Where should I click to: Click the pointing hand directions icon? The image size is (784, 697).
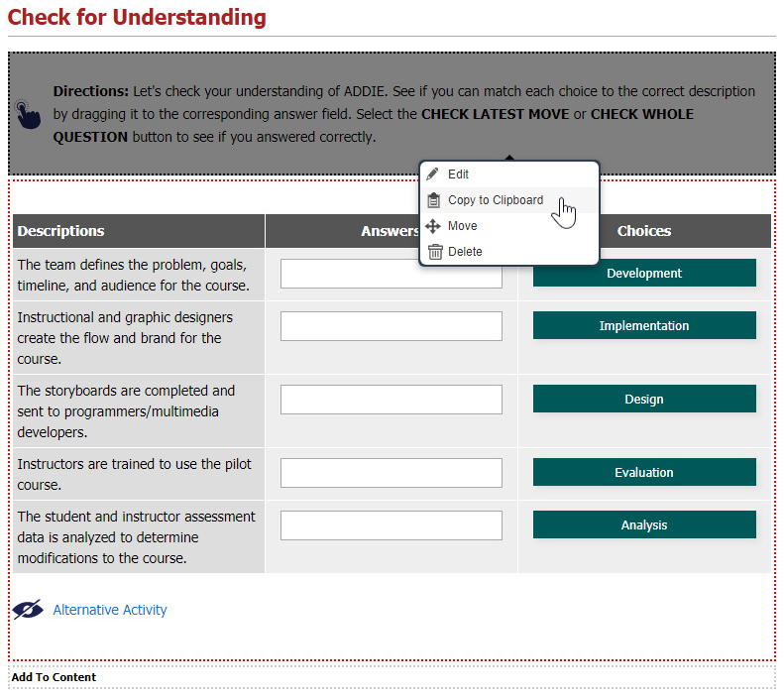28,114
